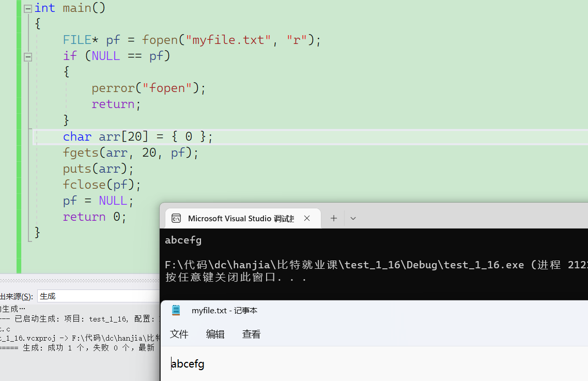The width and height of the screenshot is (588, 381).
Task: Click the test_1_16.exe path line in console
Action: coord(376,265)
